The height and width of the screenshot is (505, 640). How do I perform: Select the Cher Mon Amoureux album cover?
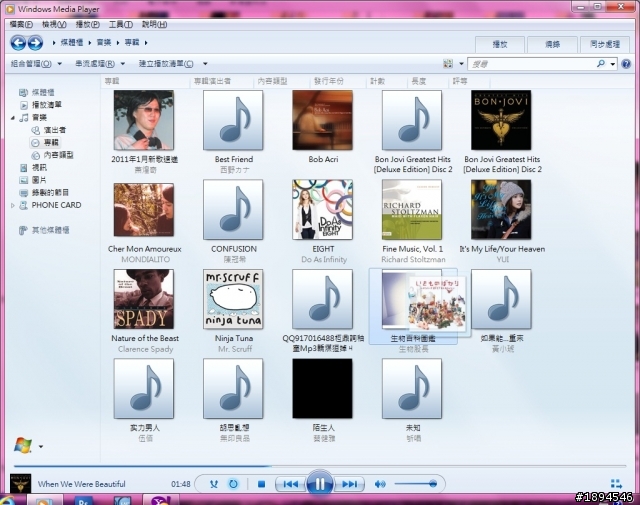144,209
